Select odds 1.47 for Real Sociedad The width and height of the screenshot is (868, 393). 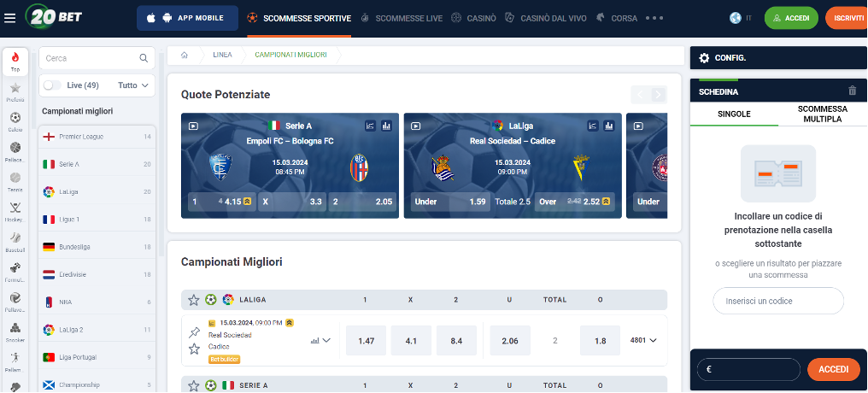click(x=366, y=340)
